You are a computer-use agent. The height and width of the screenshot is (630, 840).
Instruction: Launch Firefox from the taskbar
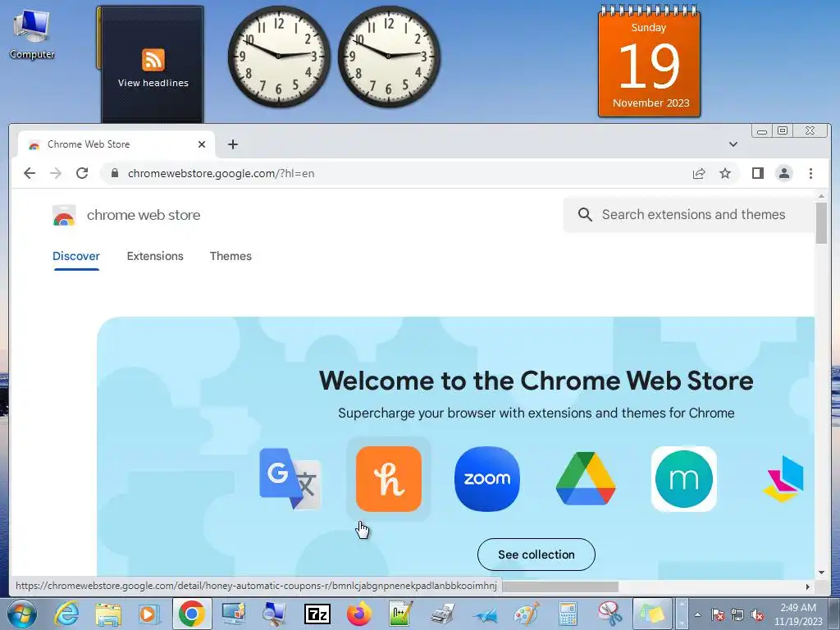coord(359,614)
